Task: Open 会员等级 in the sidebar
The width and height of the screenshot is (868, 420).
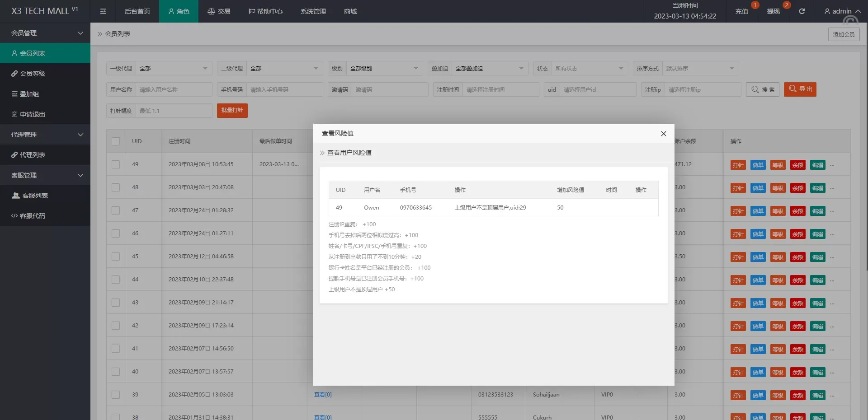Action: pos(33,74)
